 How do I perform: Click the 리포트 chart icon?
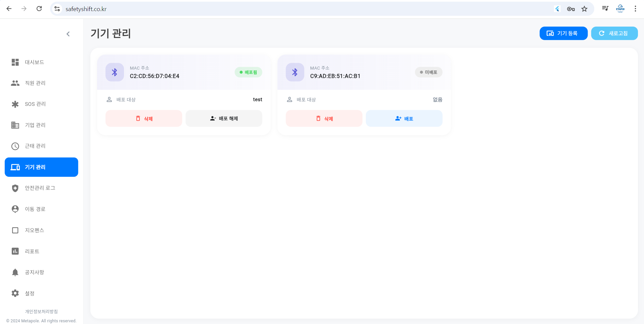15,251
